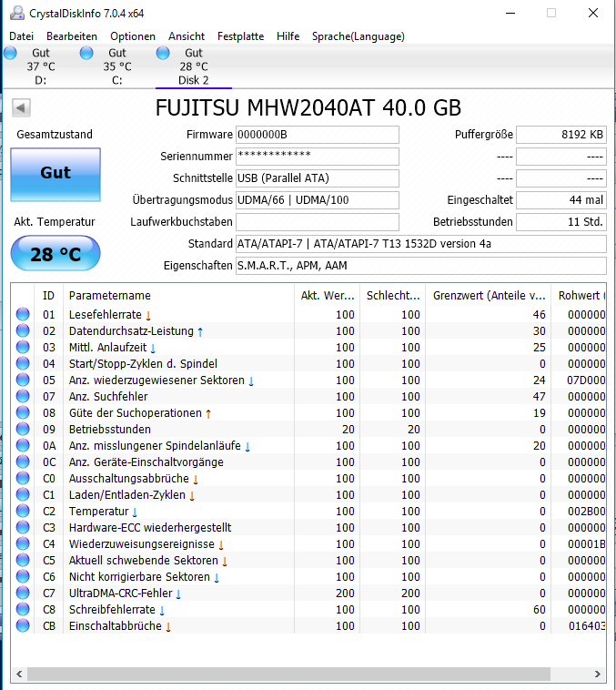
Task: Click the horizontal scrollbar thumb
Action: click(x=288, y=674)
